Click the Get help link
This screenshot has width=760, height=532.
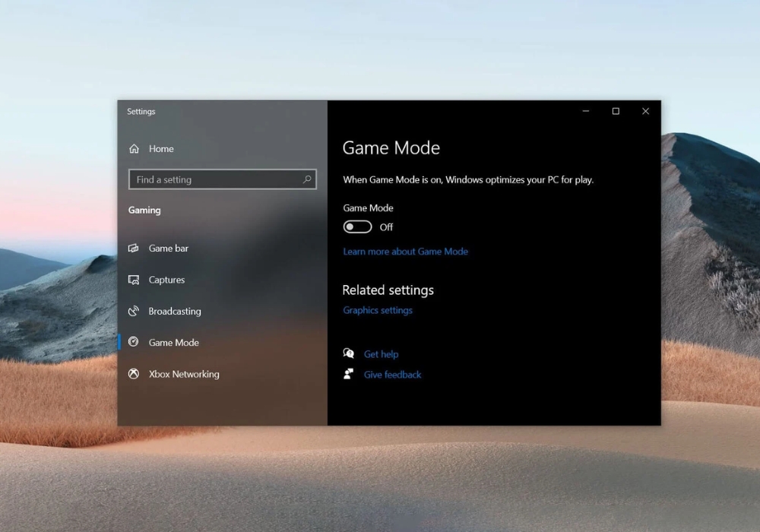coord(381,354)
